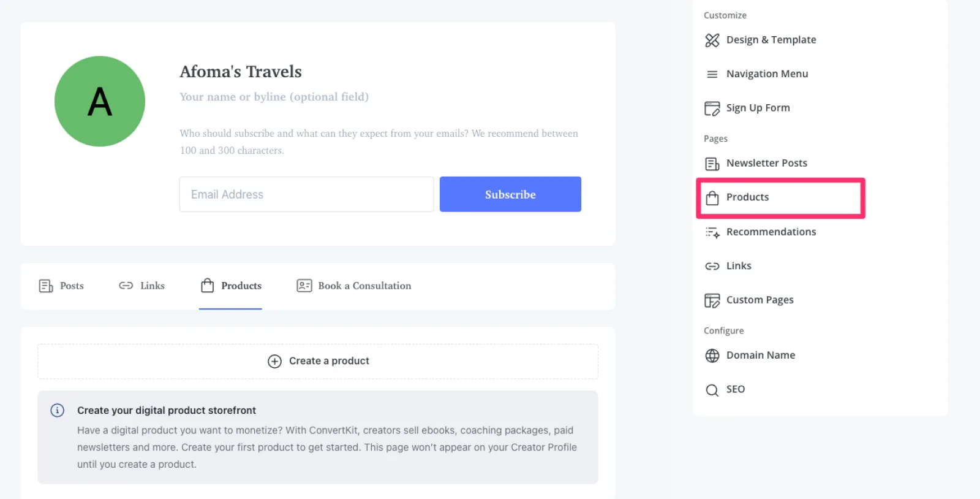
Task: Open Products in the Pages sidebar
Action: point(747,197)
